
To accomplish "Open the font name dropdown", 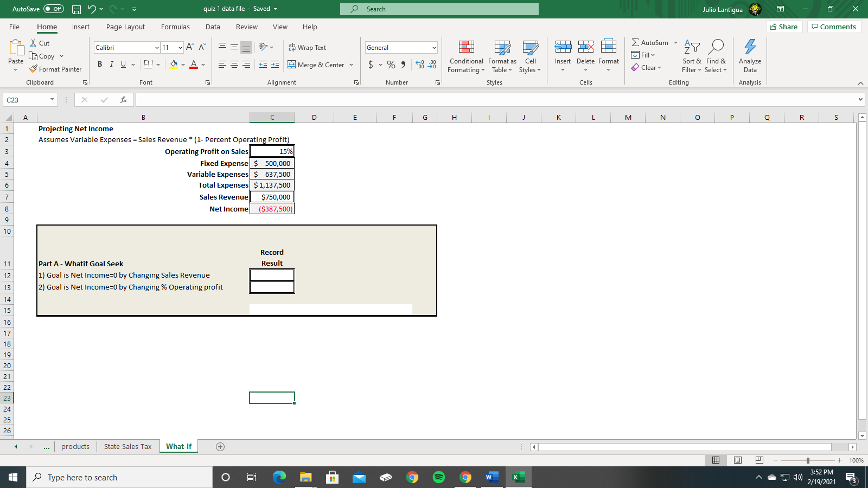I will (x=156, y=47).
